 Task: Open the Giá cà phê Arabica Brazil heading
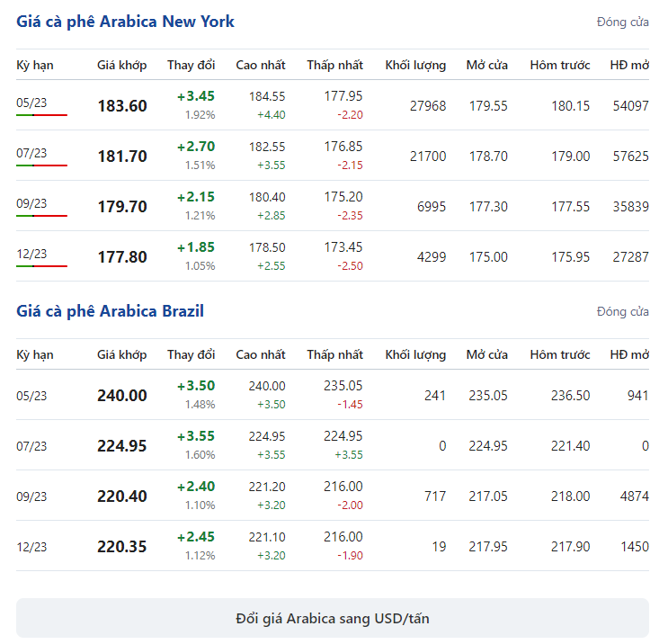pyautogui.click(x=110, y=311)
